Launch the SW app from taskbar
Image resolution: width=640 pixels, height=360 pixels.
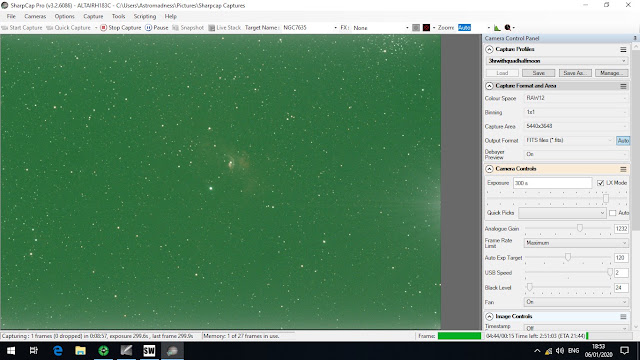coord(149,351)
